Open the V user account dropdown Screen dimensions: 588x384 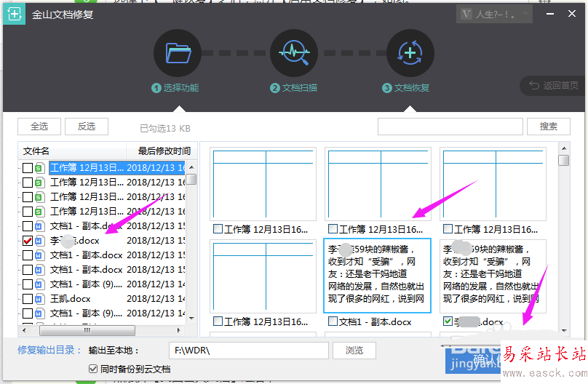point(494,15)
